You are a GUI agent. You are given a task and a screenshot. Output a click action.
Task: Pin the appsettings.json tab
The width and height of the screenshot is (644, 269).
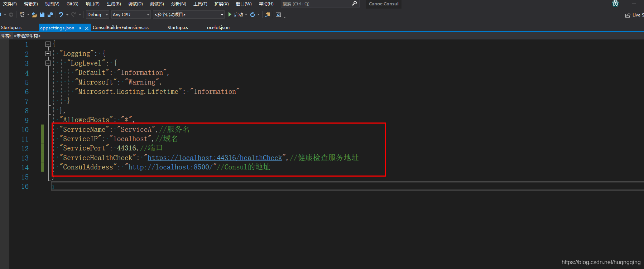click(x=80, y=28)
